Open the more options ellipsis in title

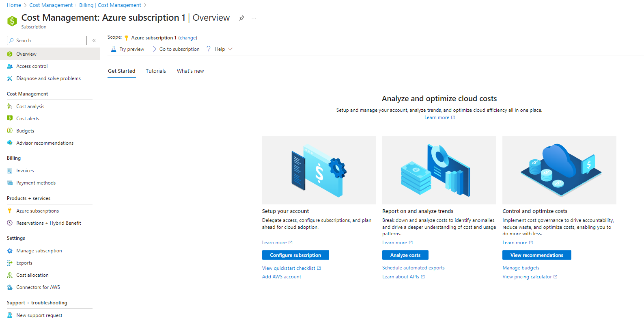click(254, 18)
